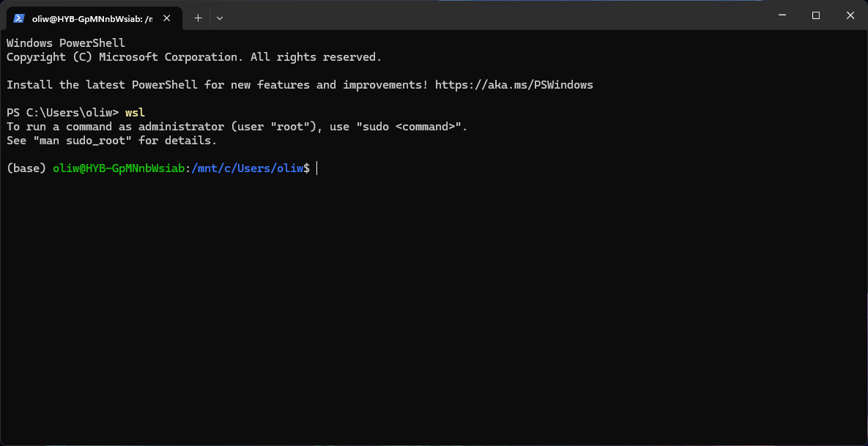868x446 pixels.
Task: Click the window close X icon
Action: tap(850, 15)
